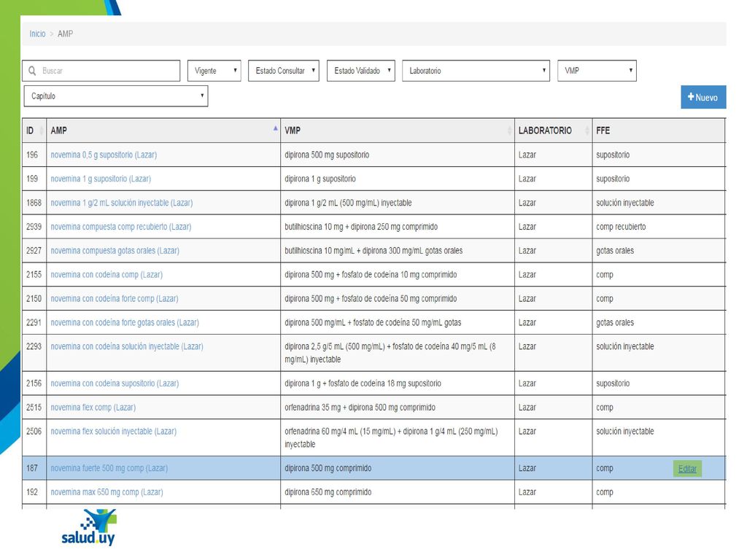747x560 pixels.
Task: Click ID cell 2939
Action: click(34, 227)
